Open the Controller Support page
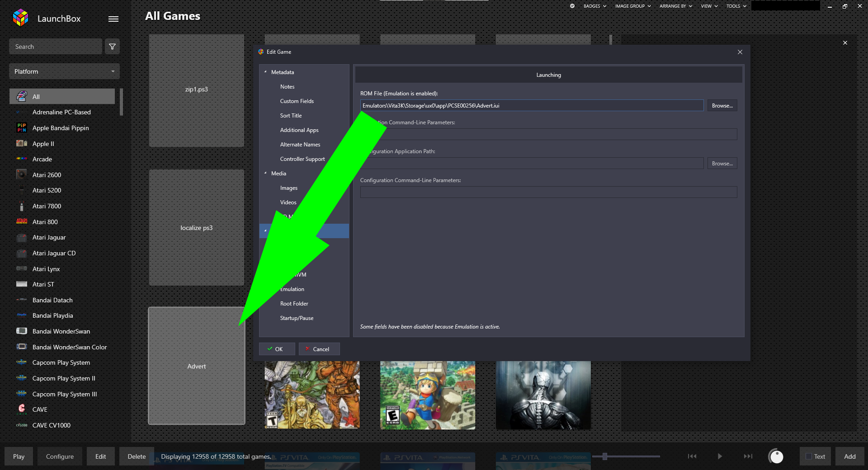The height and width of the screenshot is (470, 868). 302,159
